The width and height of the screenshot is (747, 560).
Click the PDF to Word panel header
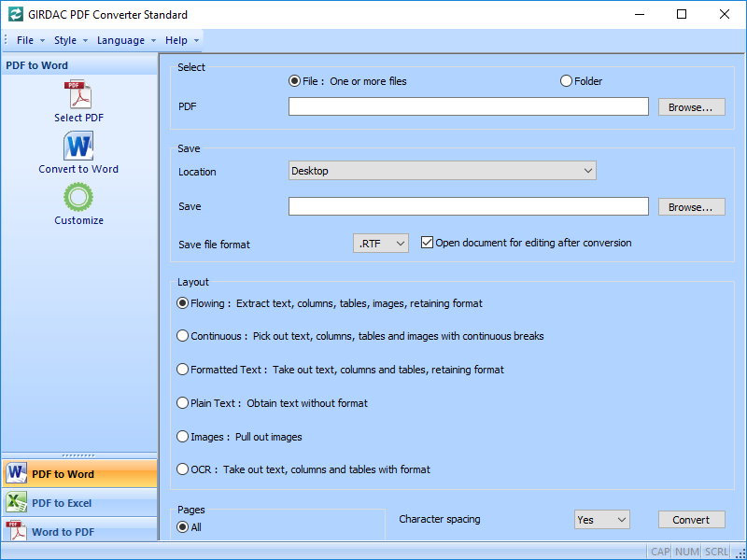tap(79, 65)
